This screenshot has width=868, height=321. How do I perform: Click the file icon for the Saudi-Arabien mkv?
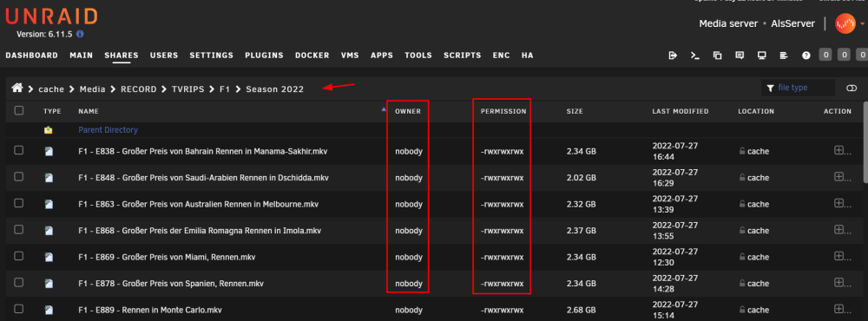coord(49,178)
